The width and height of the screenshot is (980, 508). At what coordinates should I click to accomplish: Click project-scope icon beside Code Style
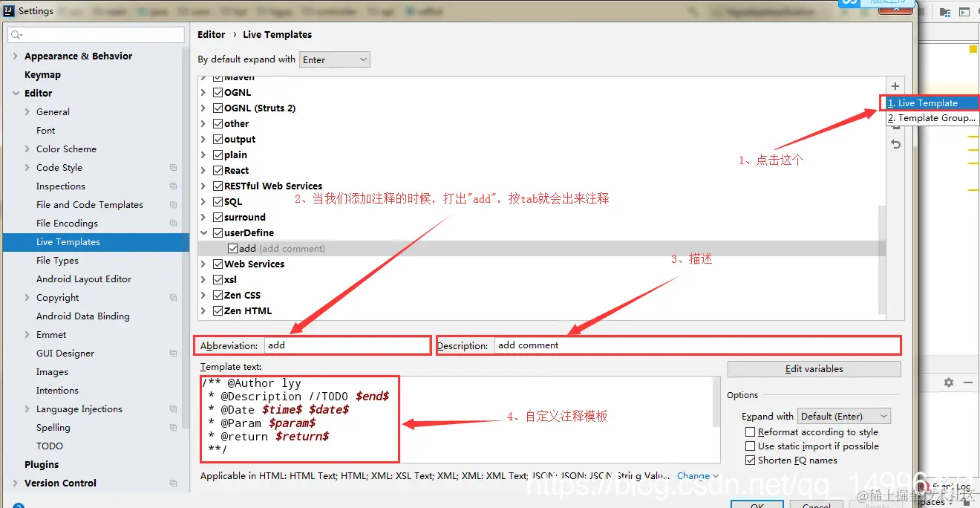click(x=174, y=168)
